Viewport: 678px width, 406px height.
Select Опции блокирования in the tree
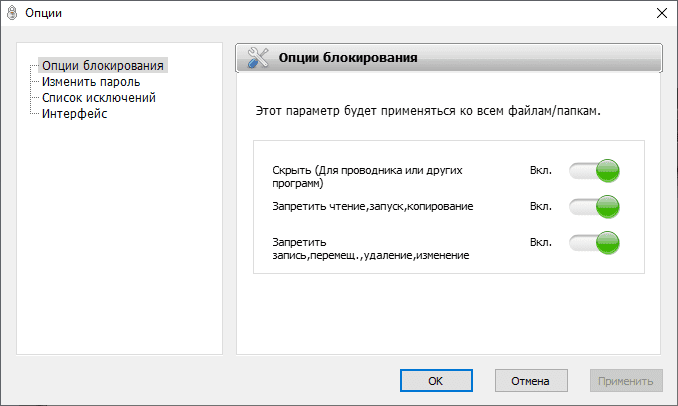(x=104, y=66)
